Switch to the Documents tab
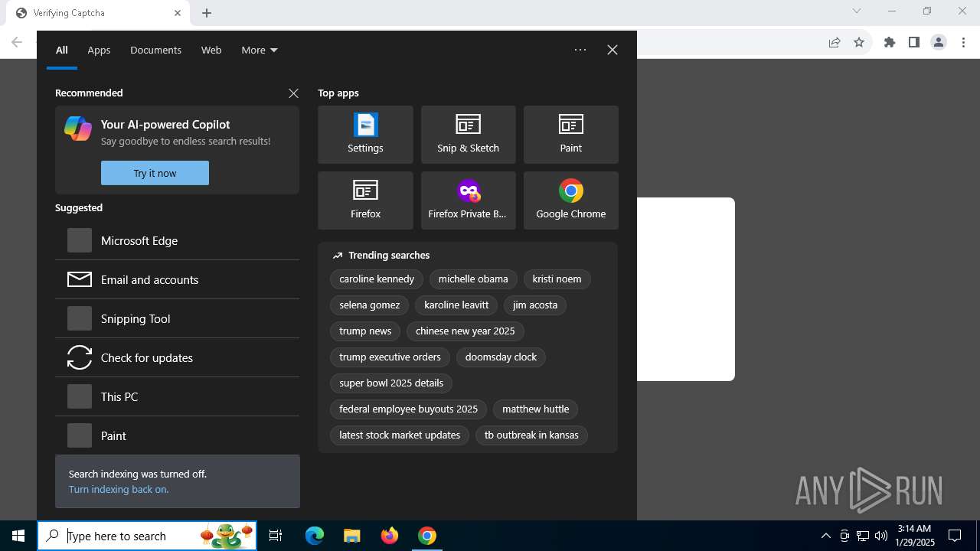980x551 pixels. tap(155, 50)
